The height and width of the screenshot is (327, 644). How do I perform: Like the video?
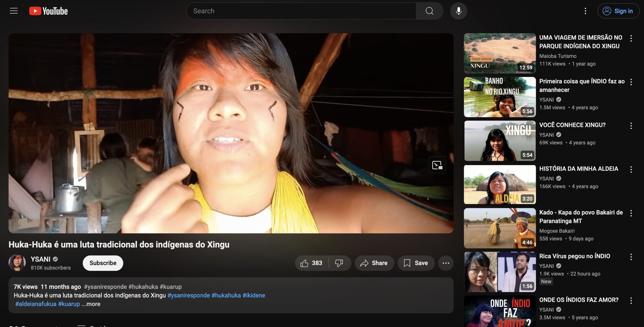tap(304, 263)
